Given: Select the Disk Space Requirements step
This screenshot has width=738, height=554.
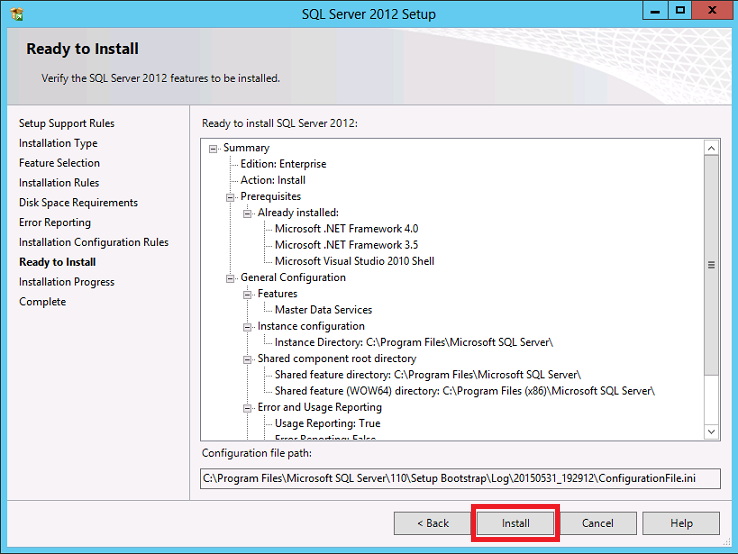Looking at the screenshot, I should 79,202.
